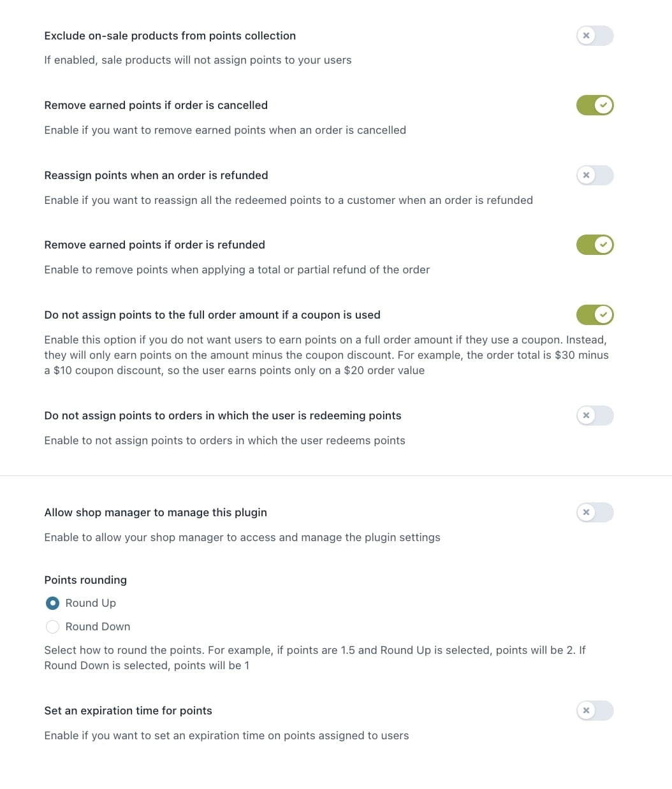Switch off the coupon full order amount toggle
The image size is (672, 789).
[594, 315]
